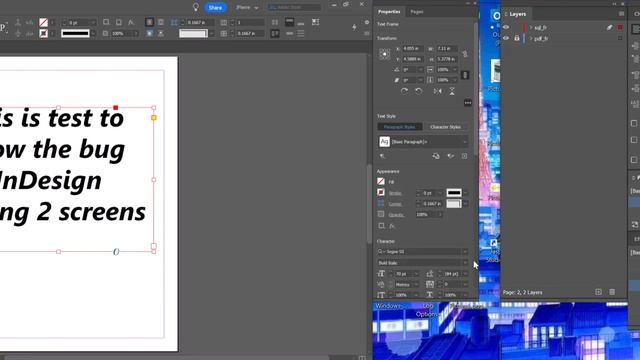
Task: Open the rotation angle dropdown
Action: click(420, 70)
